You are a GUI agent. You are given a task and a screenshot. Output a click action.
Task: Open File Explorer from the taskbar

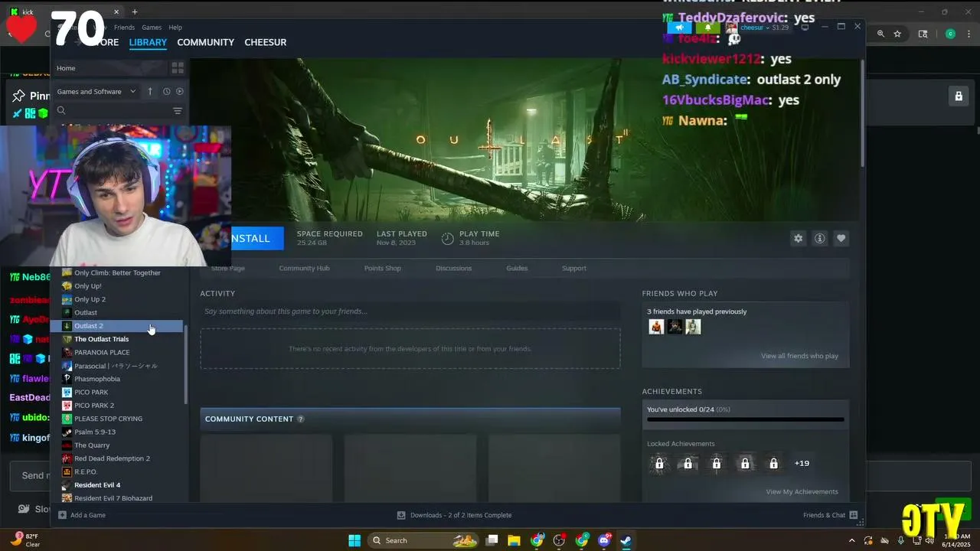click(514, 540)
